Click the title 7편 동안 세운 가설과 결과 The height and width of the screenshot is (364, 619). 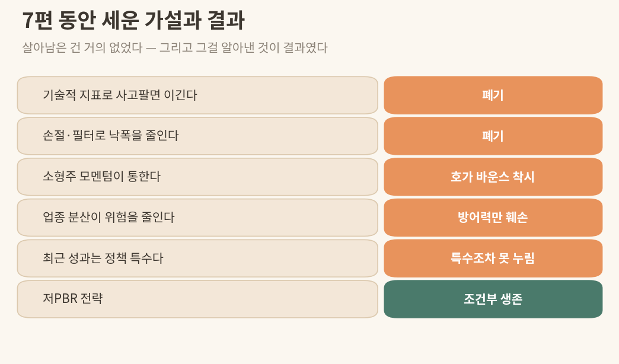(x=133, y=20)
